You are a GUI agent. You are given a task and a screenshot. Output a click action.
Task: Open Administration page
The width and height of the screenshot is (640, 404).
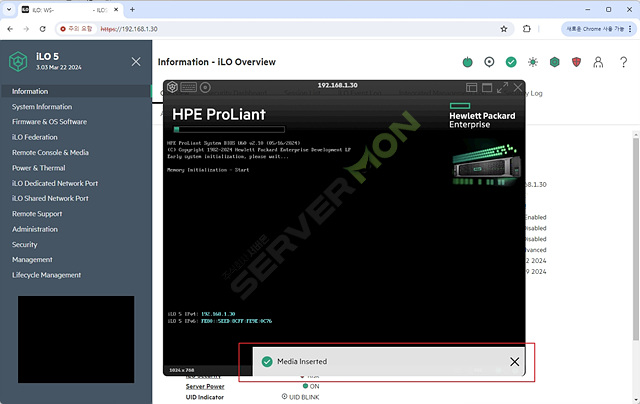click(x=35, y=229)
